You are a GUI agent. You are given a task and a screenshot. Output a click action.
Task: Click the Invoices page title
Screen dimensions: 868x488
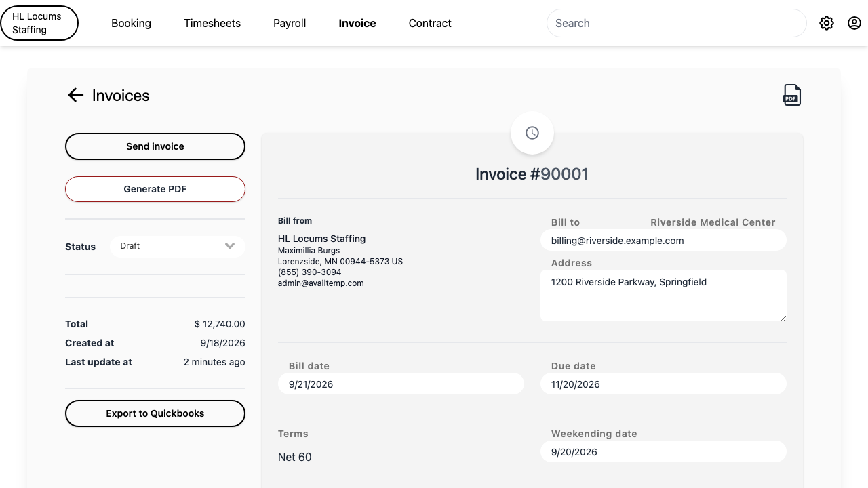click(121, 96)
